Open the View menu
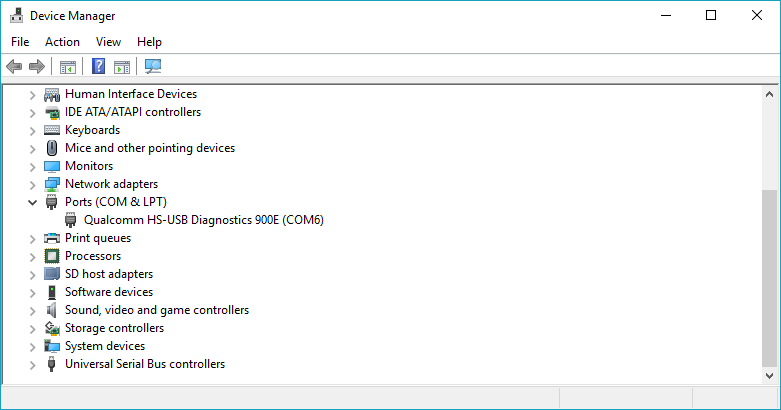This screenshot has width=781, height=410. [x=108, y=42]
